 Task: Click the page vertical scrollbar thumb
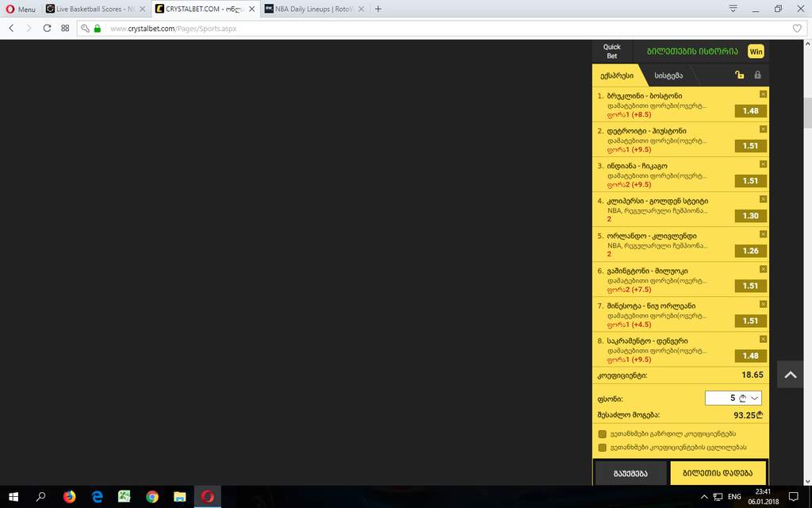tap(807, 113)
